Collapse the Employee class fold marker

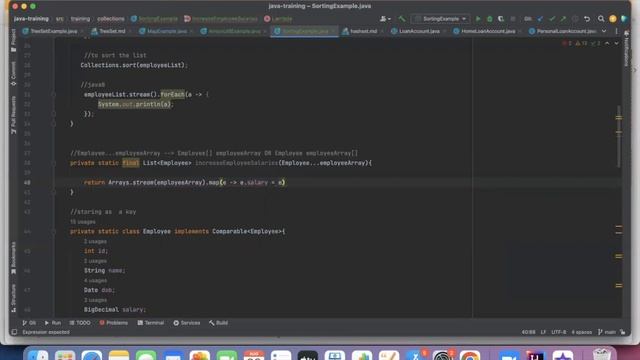(53, 231)
